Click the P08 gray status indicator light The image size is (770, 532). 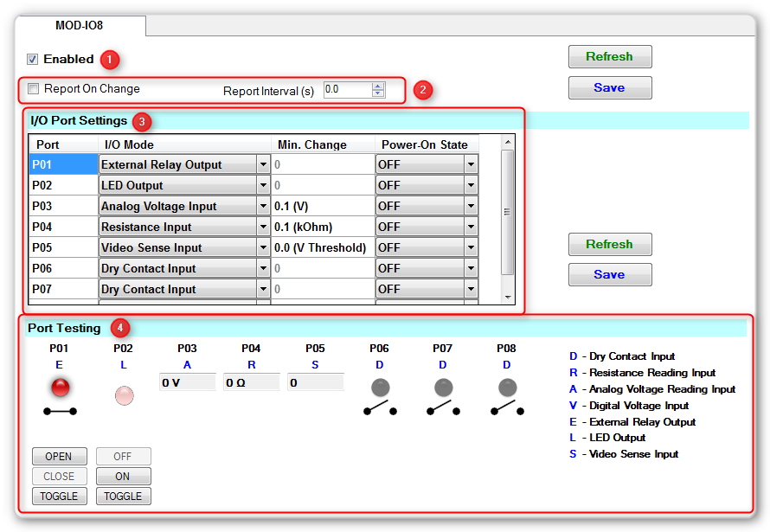pos(506,387)
